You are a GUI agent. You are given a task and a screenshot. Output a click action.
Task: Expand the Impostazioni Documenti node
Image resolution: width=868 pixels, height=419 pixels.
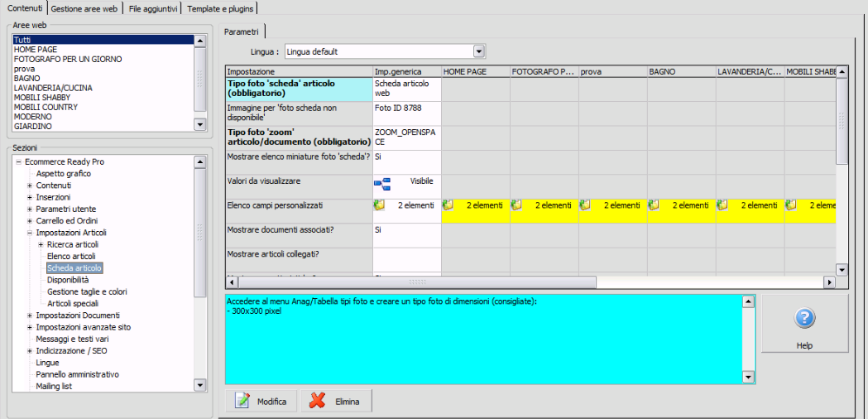click(30, 315)
